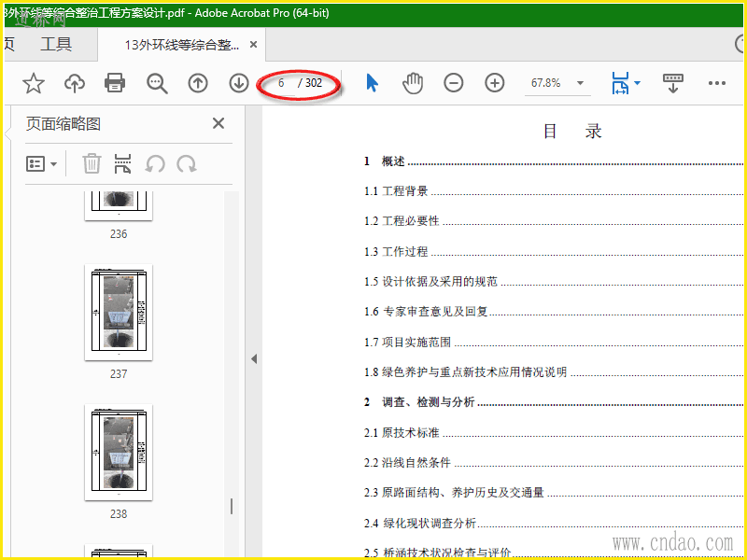Rotate pages counterclockwise icon
The height and width of the screenshot is (560, 747).
155,164
